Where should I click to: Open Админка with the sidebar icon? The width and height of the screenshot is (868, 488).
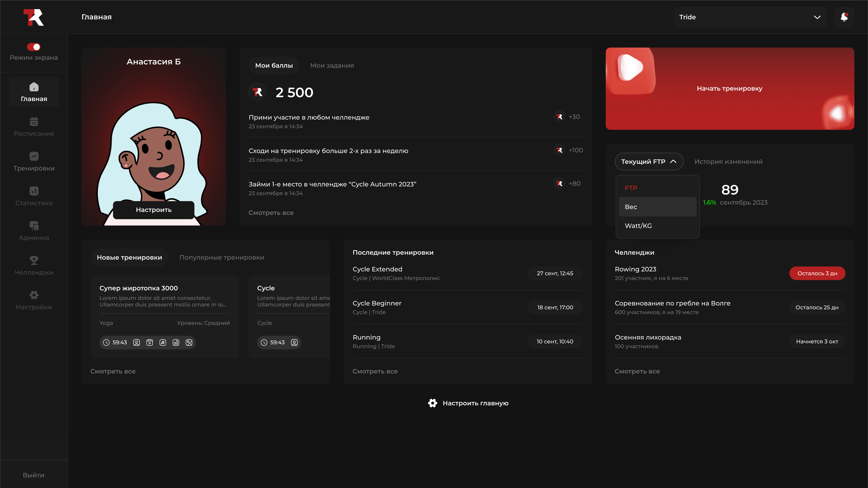(34, 226)
